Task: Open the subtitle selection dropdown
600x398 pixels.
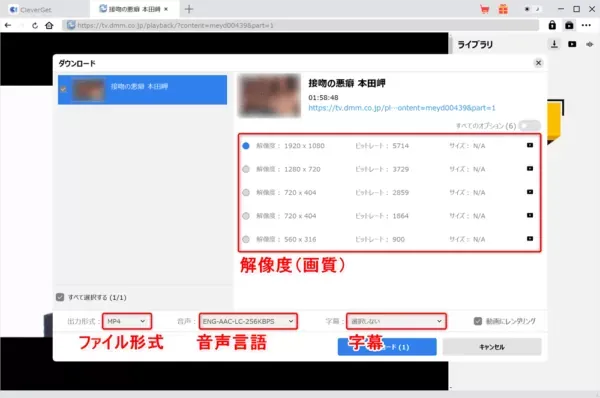Action: 396,321
